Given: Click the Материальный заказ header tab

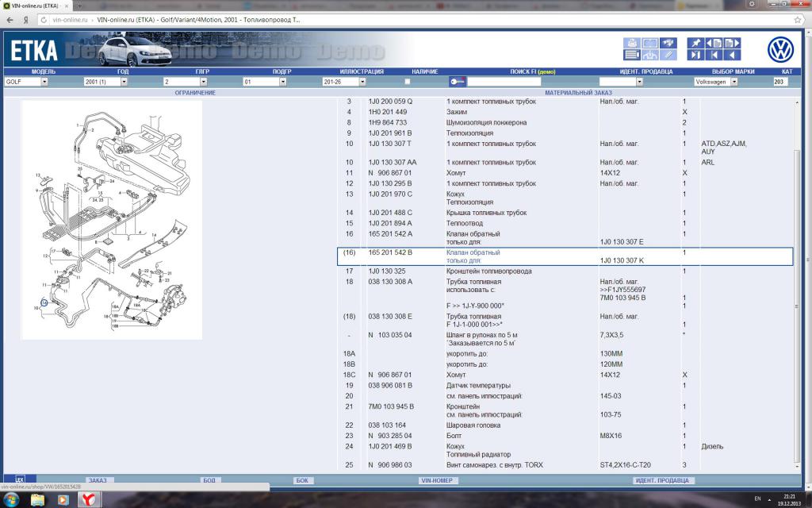Looking at the screenshot, I should pyautogui.click(x=578, y=93).
